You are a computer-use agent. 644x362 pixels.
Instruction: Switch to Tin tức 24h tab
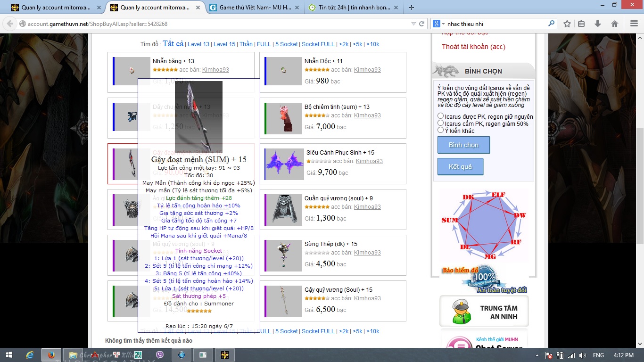coord(353,8)
